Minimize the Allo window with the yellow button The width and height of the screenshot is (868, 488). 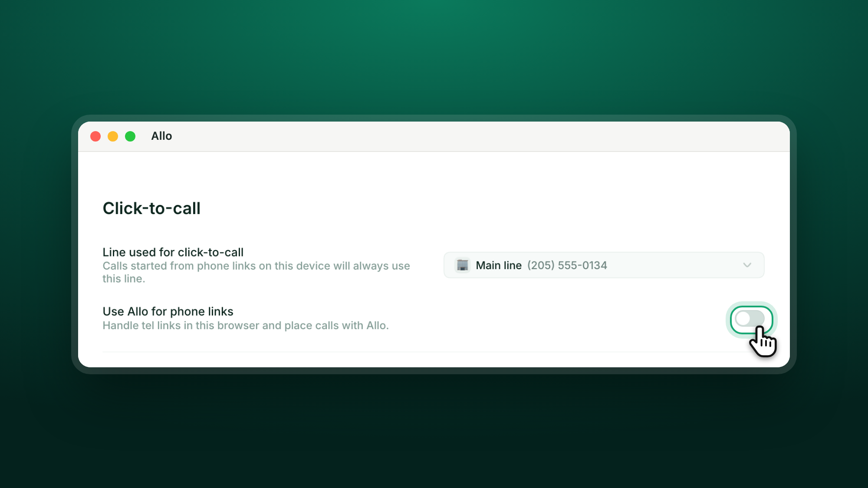(113, 136)
